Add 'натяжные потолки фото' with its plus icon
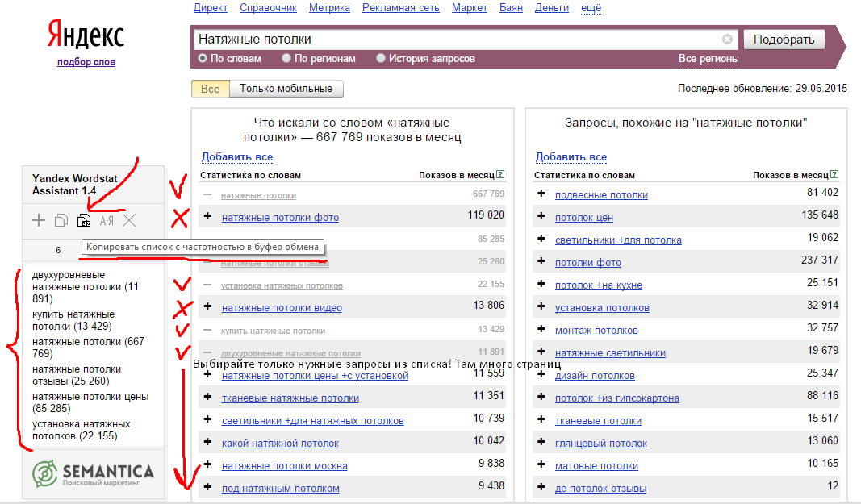Image resolution: width=861 pixels, height=504 pixels. (x=207, y=216)
